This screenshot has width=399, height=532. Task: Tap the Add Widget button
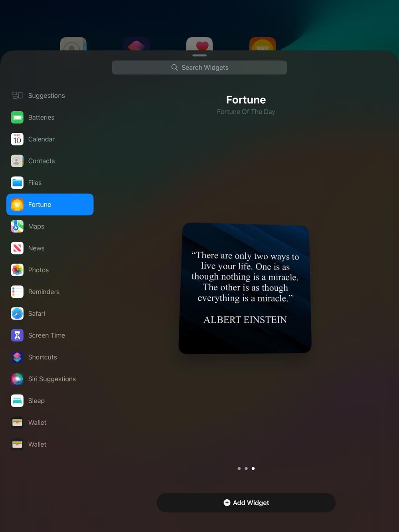246,502
